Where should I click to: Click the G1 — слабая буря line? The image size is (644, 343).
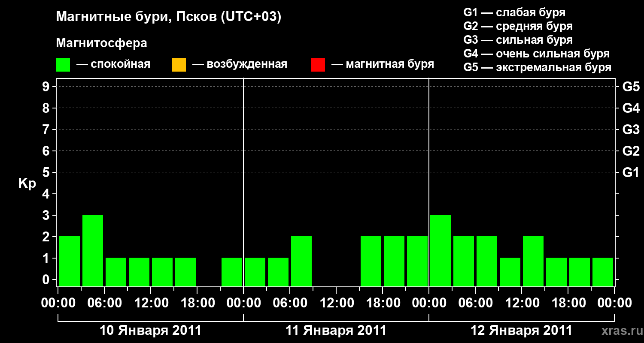point(514,12)
